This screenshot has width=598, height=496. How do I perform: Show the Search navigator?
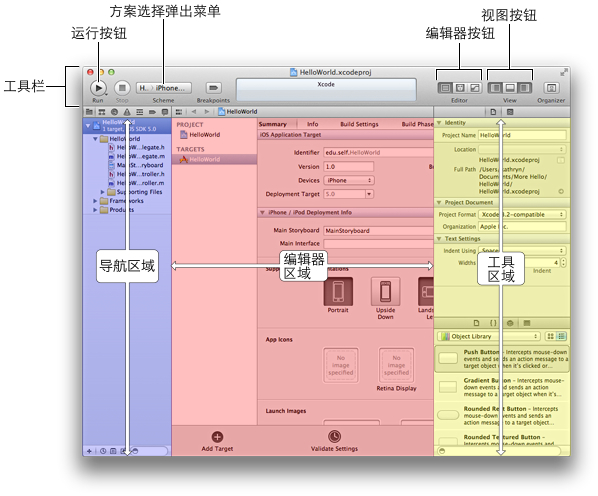[x=114, y=112]
